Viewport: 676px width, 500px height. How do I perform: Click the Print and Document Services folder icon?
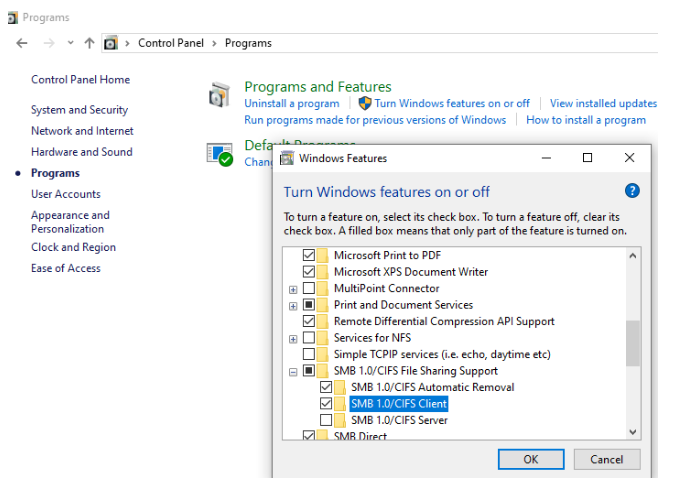(x=322, y=305)
